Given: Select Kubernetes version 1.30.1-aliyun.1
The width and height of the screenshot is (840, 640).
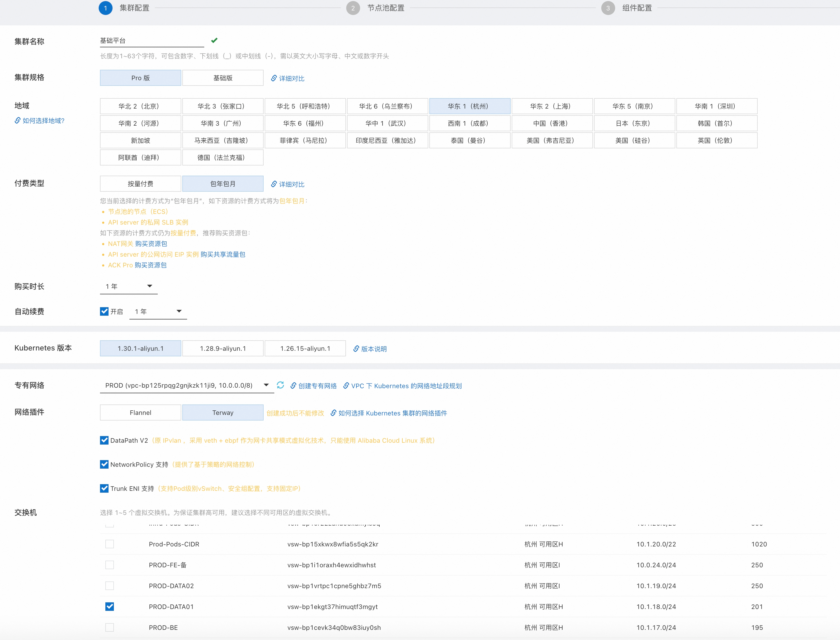Looking at the screenshot, I should pyautogui.click(x=141, y=348).
